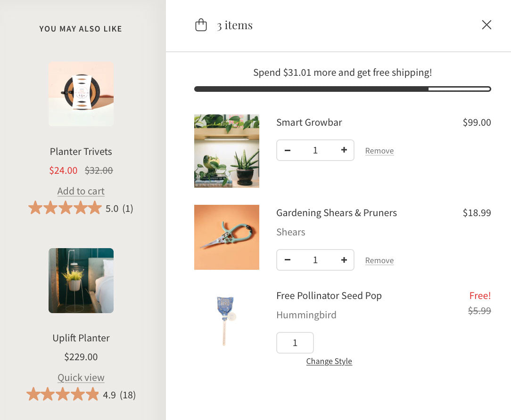Remove Gardening Shears & Pruners item
This screenshot has height=420, width=511.
[x=379, y=260]
